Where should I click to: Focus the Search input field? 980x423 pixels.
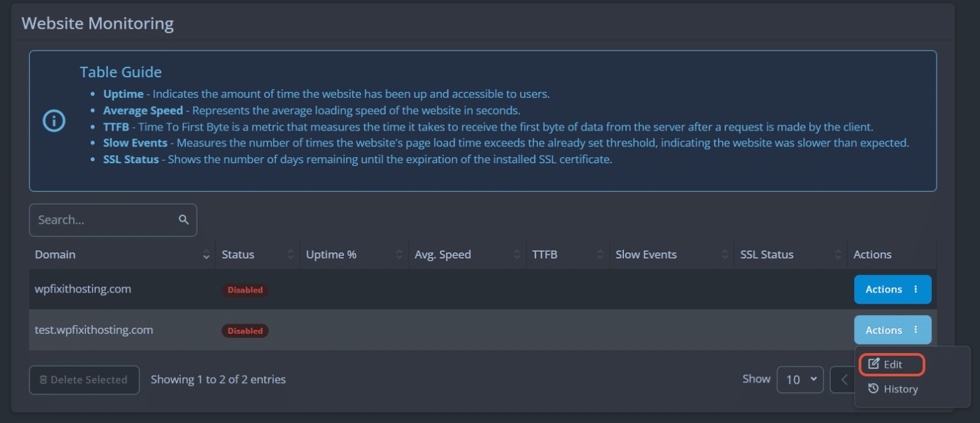[113, 220]
